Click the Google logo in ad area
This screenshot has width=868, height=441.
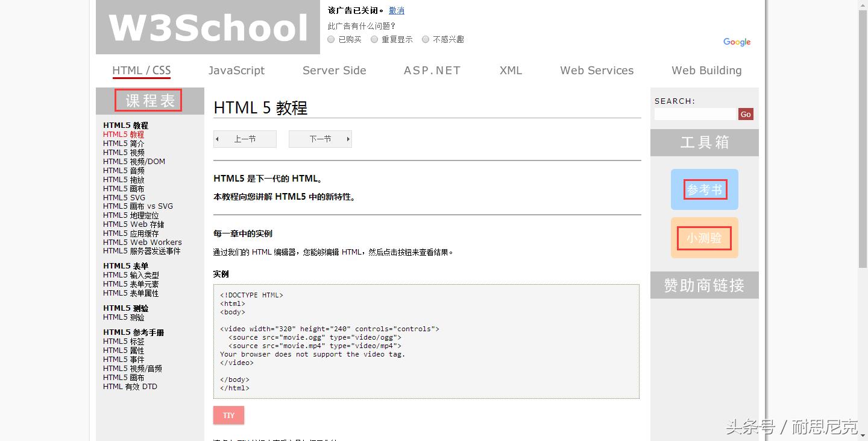click(x=737, y=42)
